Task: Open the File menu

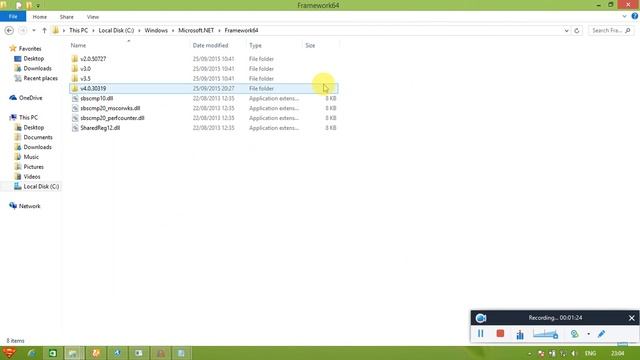Action: 13,17
